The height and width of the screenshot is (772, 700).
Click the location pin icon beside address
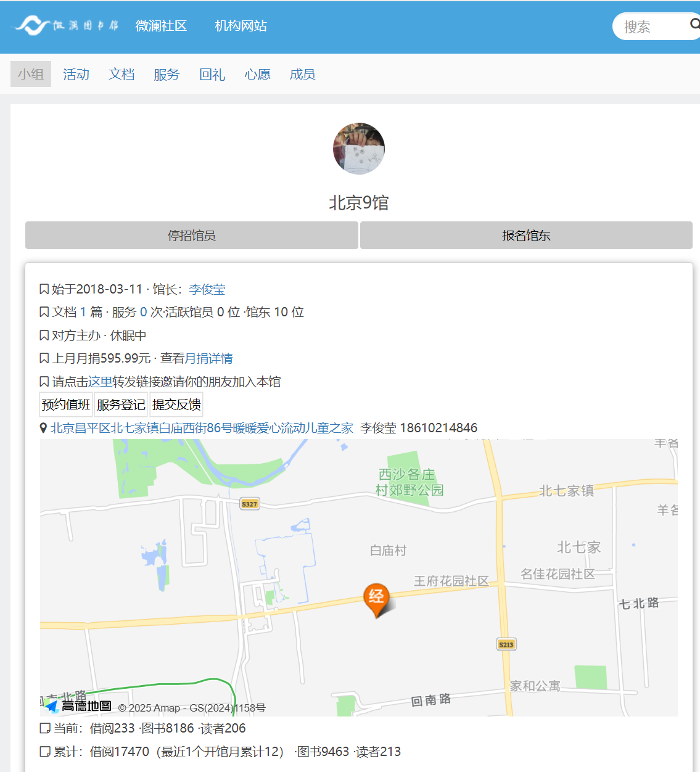44,428
